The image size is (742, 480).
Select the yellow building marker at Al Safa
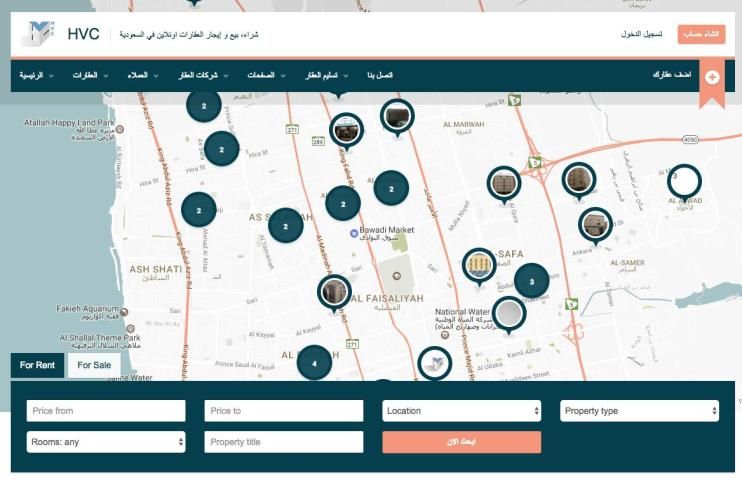tap(479, 265)
